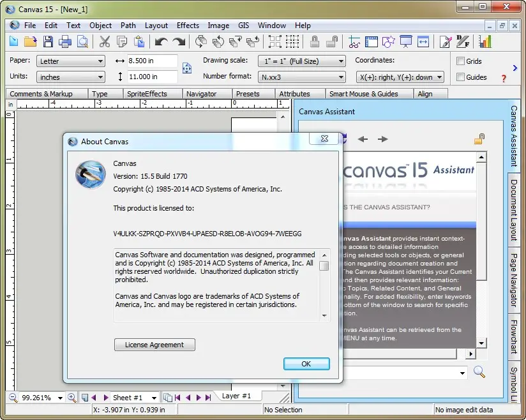Go to next sheet arrow
The width and height of the screenshot is (526, 420).
pos(106,398)
